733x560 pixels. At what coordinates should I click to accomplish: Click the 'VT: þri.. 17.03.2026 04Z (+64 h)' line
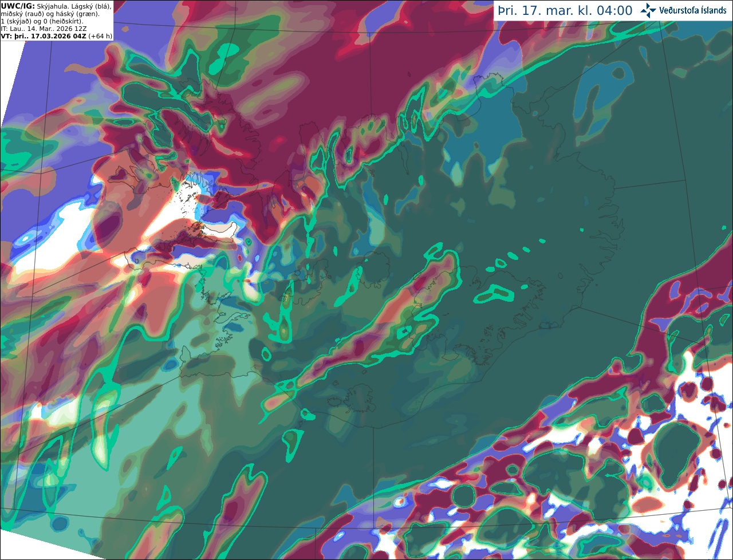[x=56, y=36]
